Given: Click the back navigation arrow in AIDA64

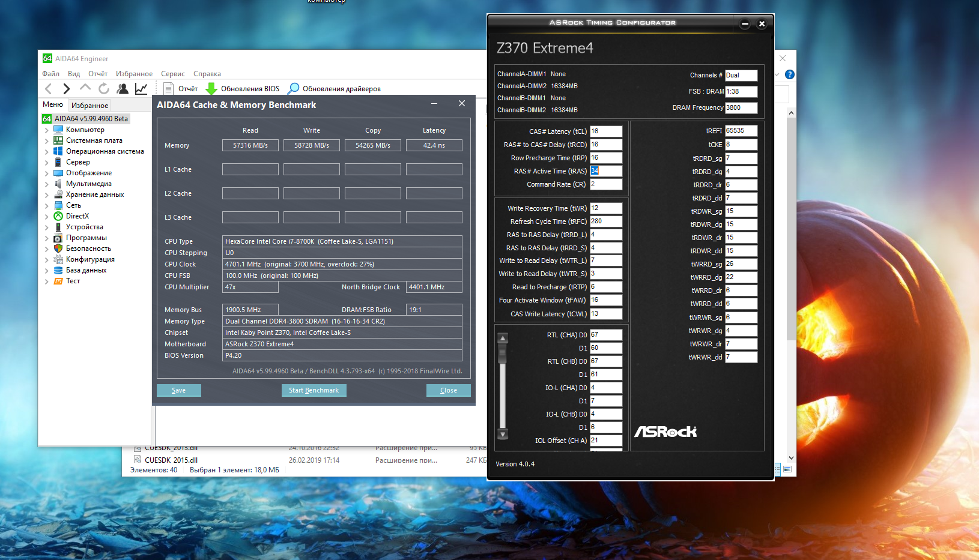Looking at the screenshot, I should pos(49,89).
